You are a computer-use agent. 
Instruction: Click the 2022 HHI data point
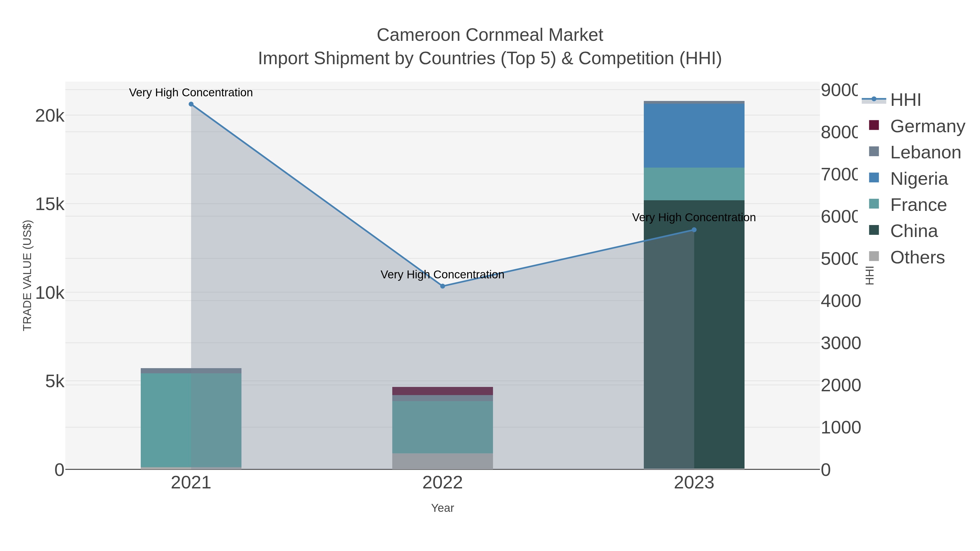[442, 286]
